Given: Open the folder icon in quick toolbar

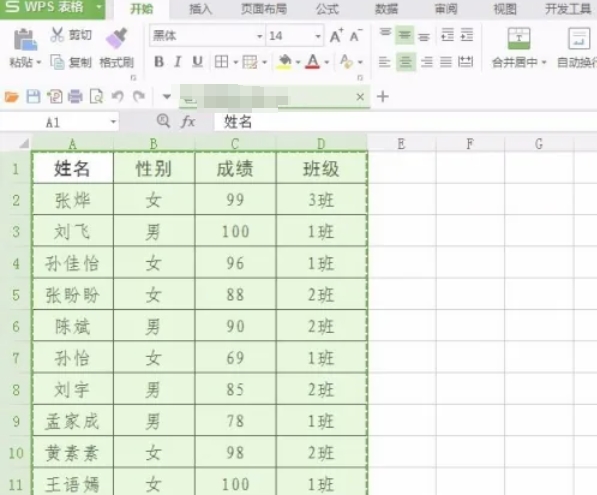Looking at the screenshot, I should [x=11, y=97].
